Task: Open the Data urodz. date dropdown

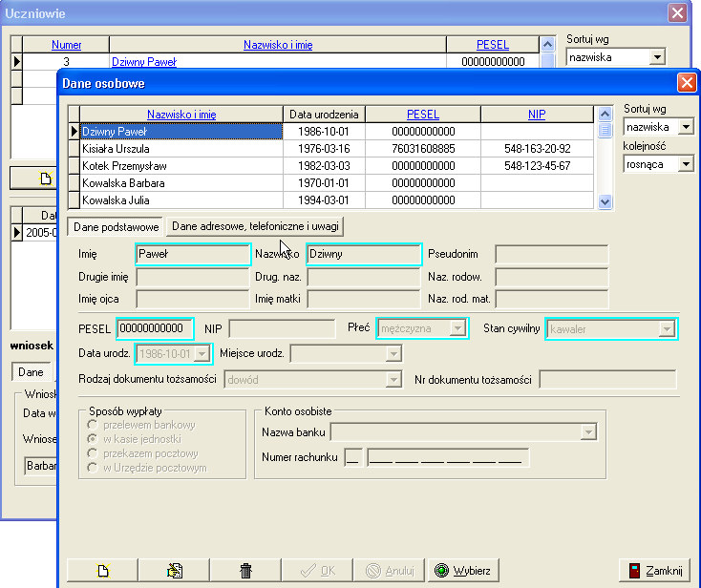Action: 202,354
